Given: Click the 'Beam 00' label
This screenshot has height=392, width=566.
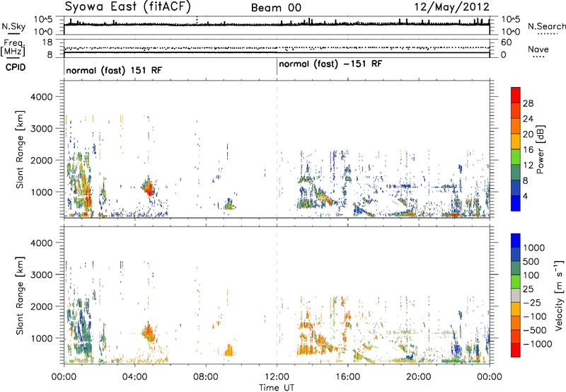Looking at the screenshot, I should pyautogui.click(x=276, y=8).
